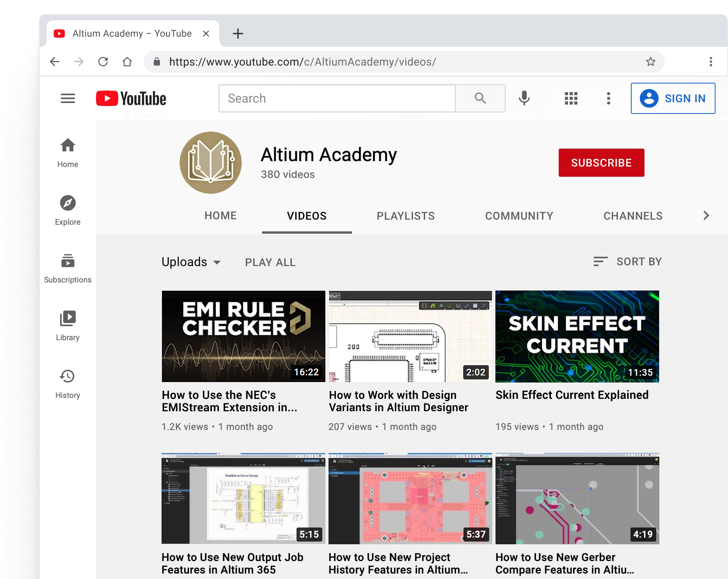
Task: Click the 'Altium Academy' channel name
Action: 329,155
